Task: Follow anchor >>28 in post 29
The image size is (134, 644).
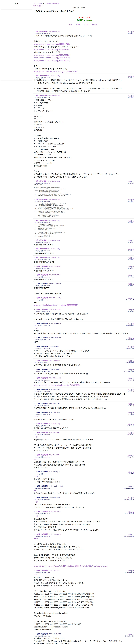Action: (36, 502)
